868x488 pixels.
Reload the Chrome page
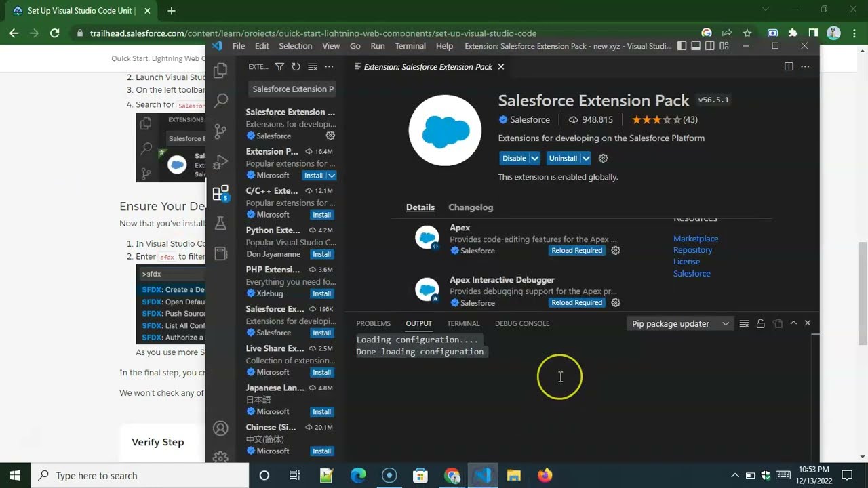pyautogui.click(x=55, y=33)
